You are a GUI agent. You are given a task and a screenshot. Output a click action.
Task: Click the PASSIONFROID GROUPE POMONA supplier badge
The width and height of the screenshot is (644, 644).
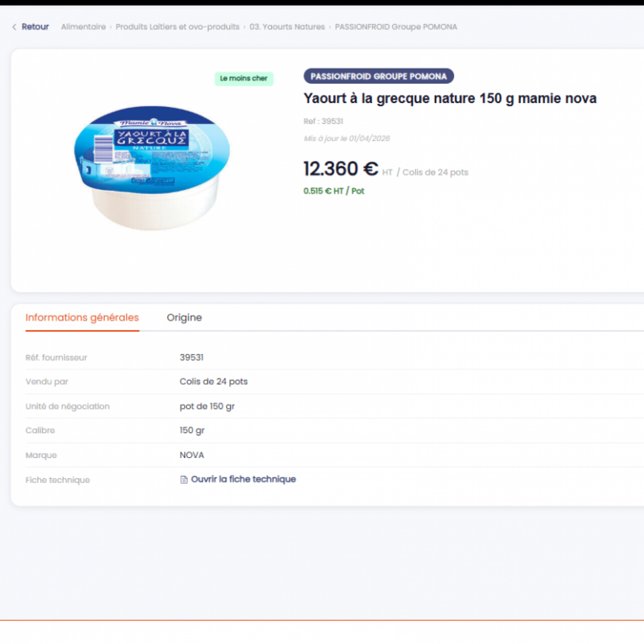[x=379, y=76]
